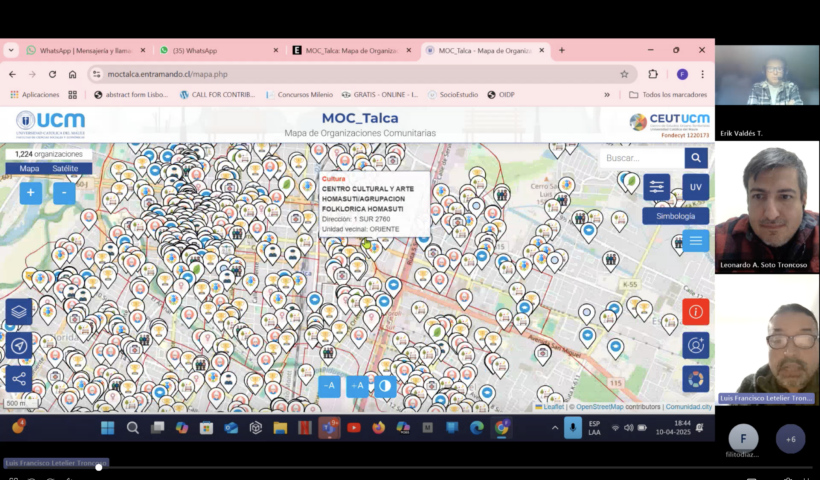The height and width of the screenshot is (480, 820).
Task: Click the map zoom in (+) button
Action: 31,193
